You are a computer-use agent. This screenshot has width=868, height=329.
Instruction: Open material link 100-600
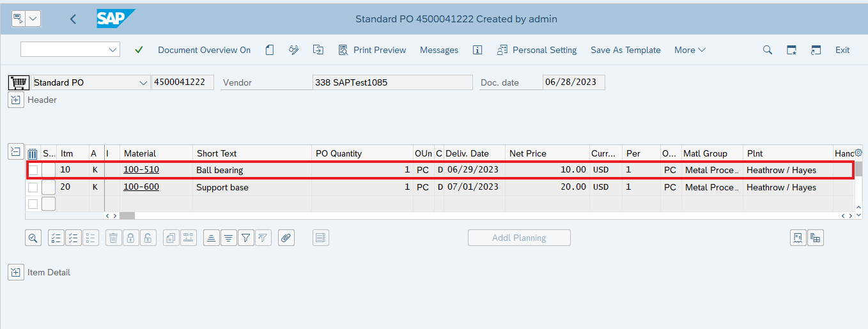pos(141,187)
